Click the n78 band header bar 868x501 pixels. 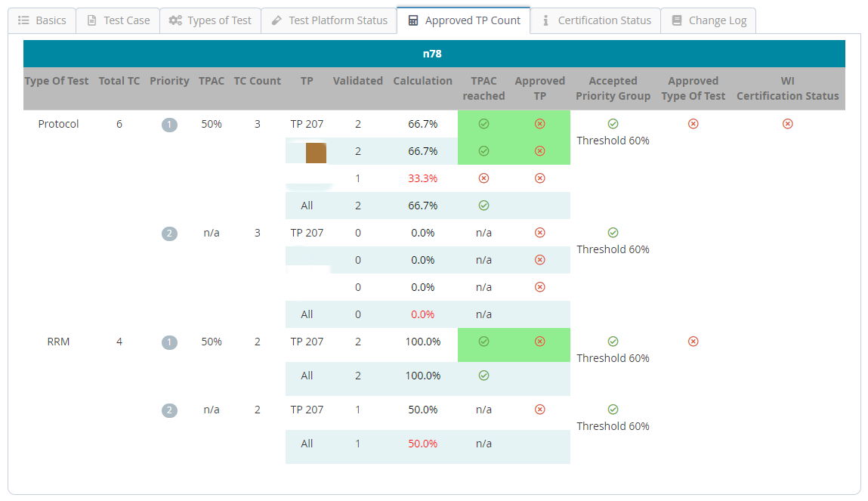(x=434, y=54)
